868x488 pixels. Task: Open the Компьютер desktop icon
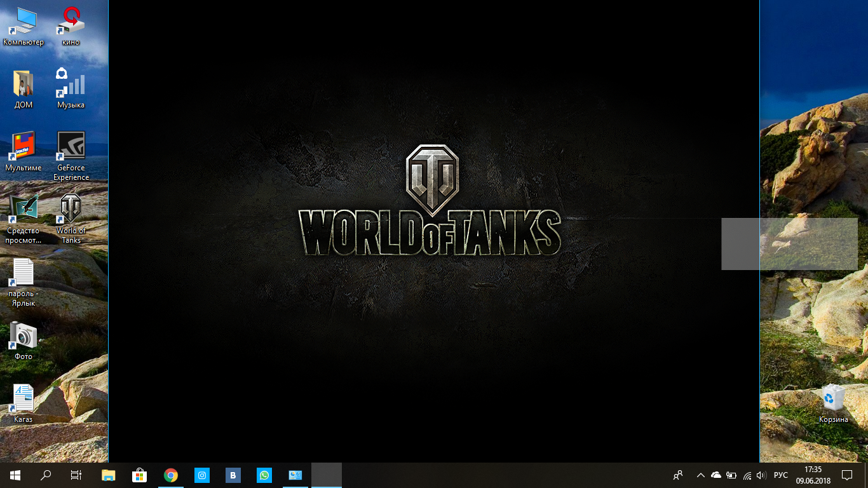pyautogui.click(x=24, y=26)
